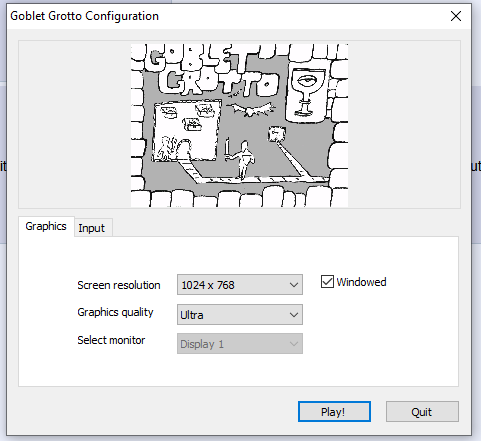Click the Screen resolution label

tap(119, 285)
